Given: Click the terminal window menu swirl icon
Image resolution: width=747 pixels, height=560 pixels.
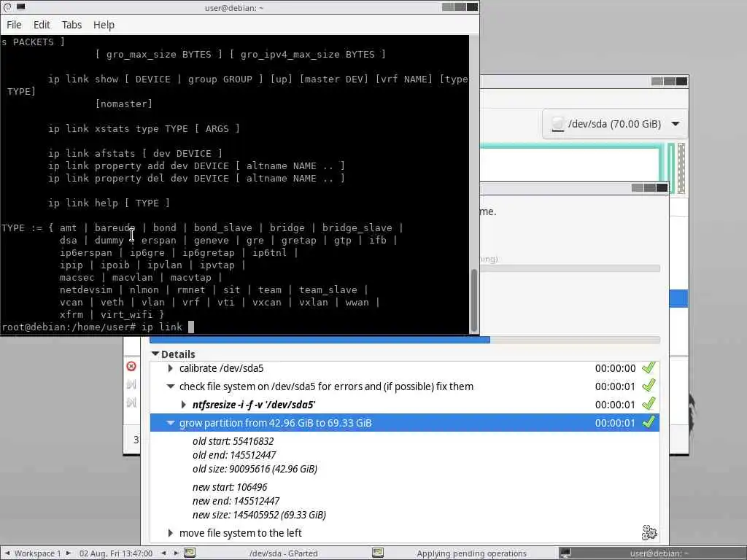Looking at the screenshot, I should tap(7, 7).
